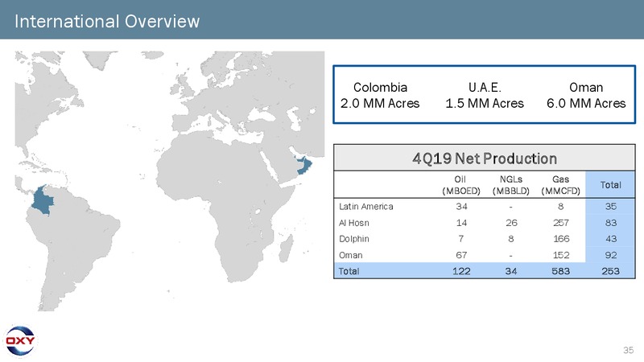Click the 'NGLs (MBBLD)' column header
This screenshot has width=644, height=362.
511,185
